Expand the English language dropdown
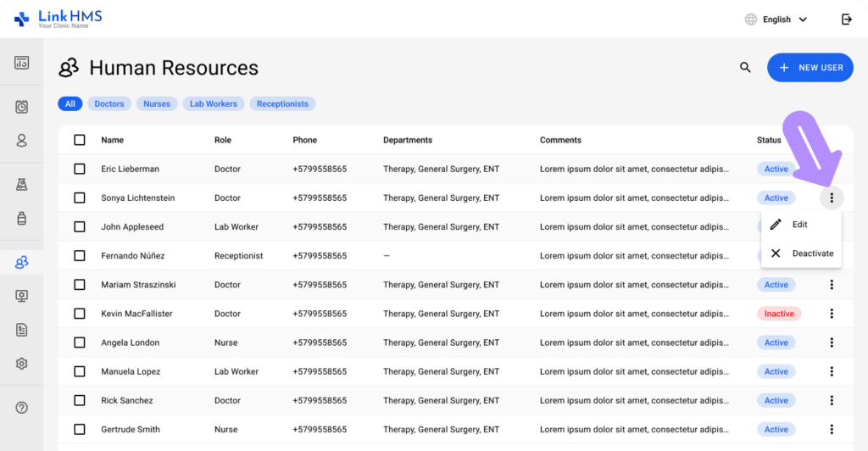Image resolution: width=868 pixels, height=451 pixels. (785, 19)
